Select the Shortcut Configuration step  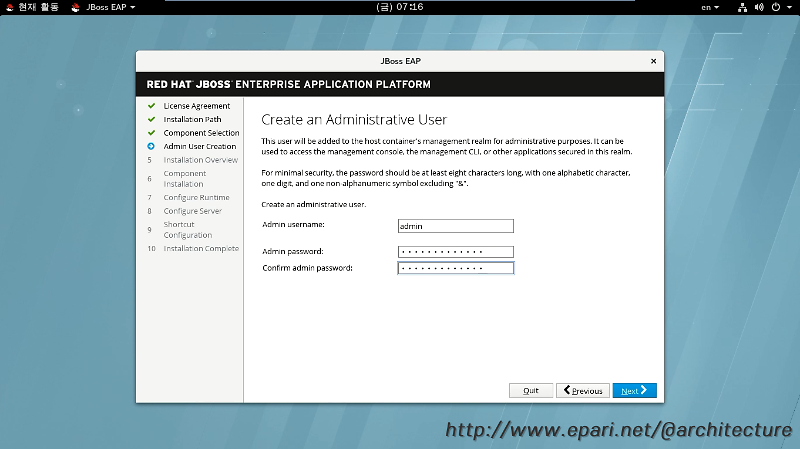(188, 230)
